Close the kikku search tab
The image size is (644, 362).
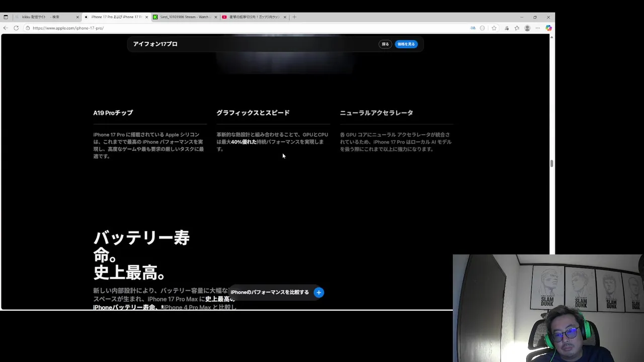pyautogui.click(x=77, y=17)
